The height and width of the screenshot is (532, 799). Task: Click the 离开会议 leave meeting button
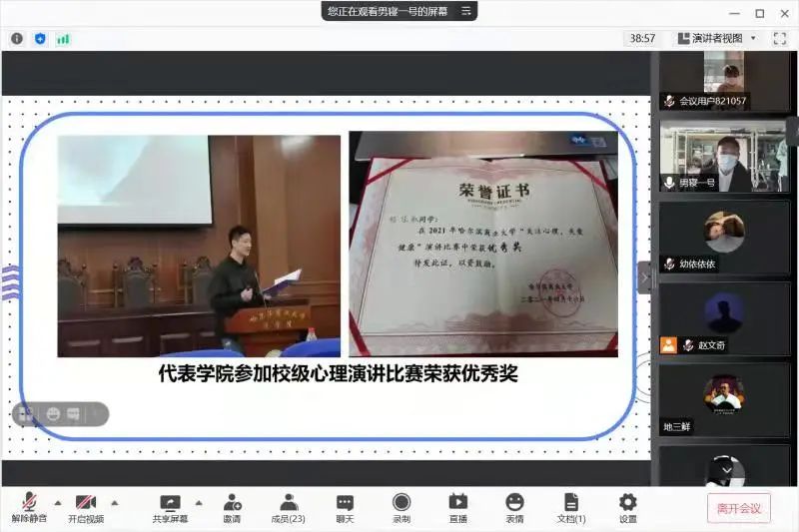point(739,508)
